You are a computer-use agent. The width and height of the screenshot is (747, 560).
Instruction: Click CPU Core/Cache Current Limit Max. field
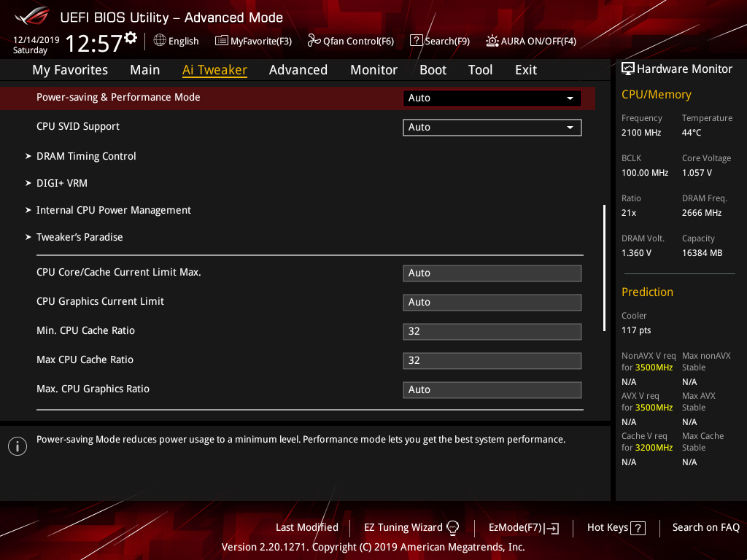click(492, 273)
